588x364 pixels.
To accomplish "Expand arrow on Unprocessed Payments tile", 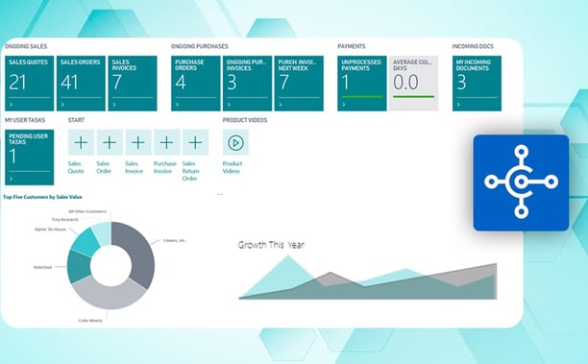I will (344, 105).
